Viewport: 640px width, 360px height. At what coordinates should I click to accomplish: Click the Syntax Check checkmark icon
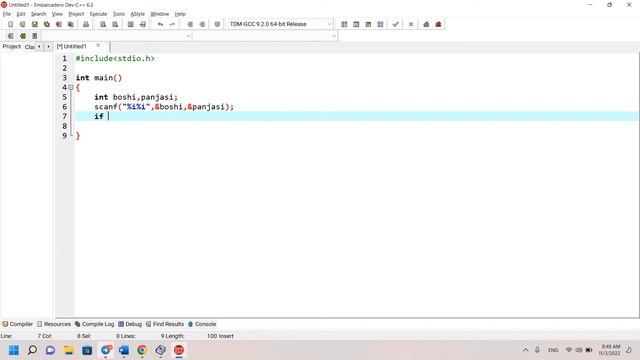tap(395, 24)
